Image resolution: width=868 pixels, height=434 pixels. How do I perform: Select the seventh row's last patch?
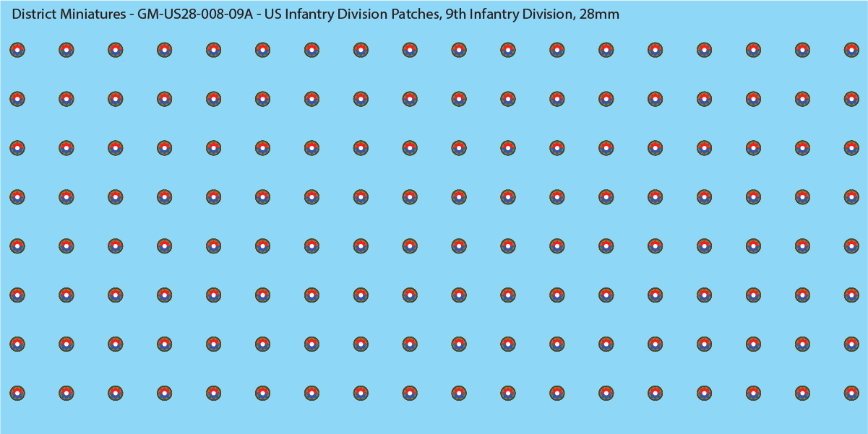tap(851, 344)
